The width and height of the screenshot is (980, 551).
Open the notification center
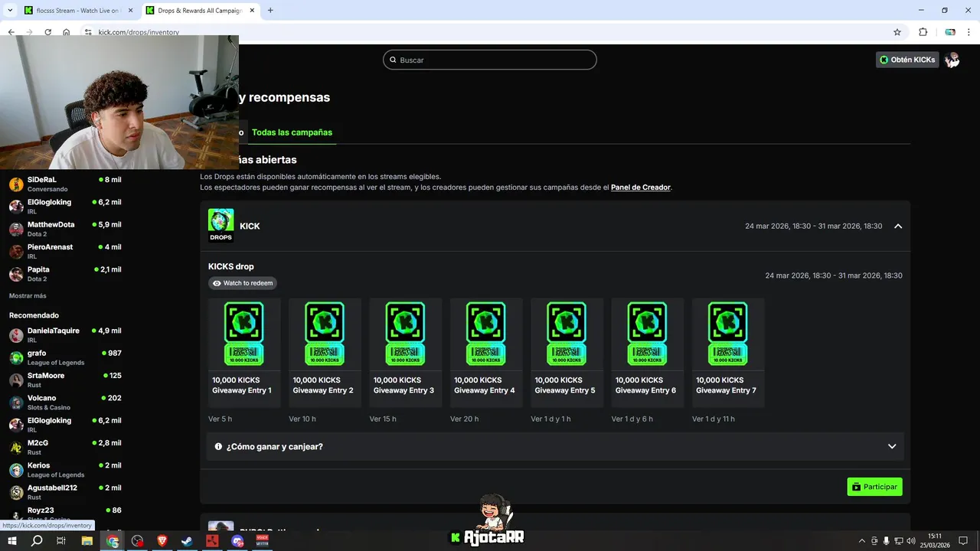click(963, 541)
